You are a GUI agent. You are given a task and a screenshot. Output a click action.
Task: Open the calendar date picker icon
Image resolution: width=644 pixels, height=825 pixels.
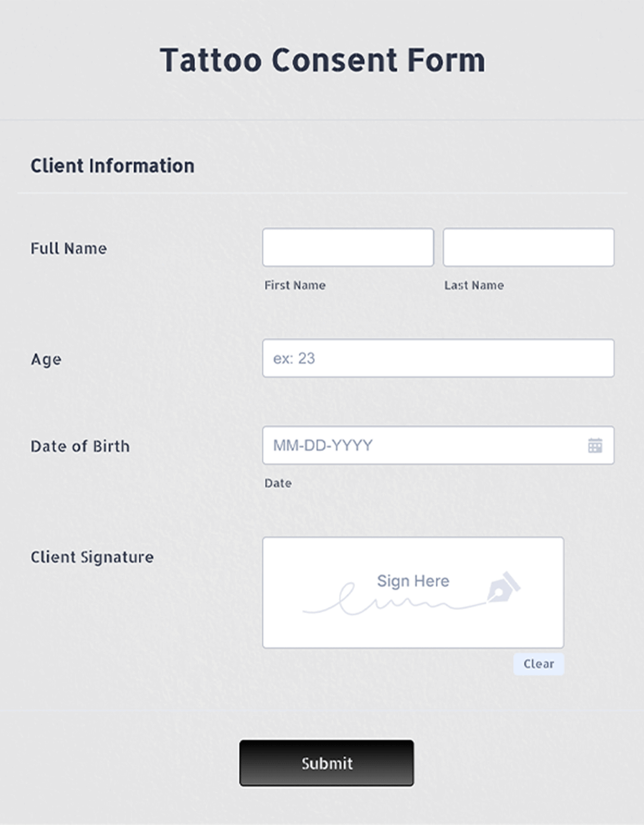[x=595, y=446]
